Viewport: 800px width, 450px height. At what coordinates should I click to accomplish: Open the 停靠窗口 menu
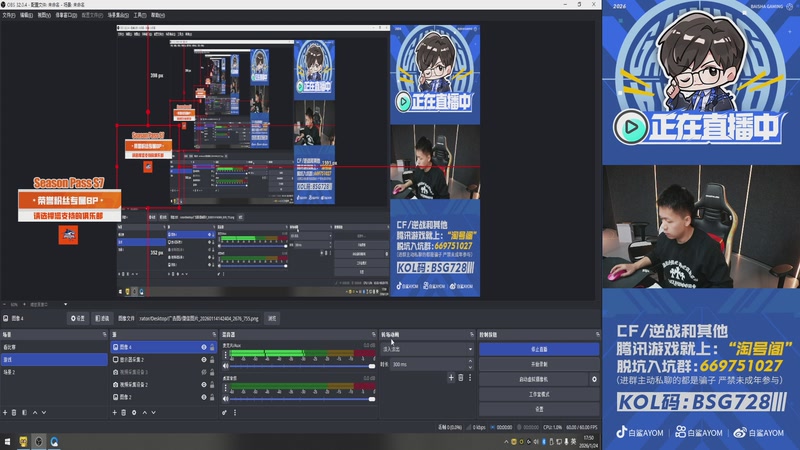pos(66,15)
